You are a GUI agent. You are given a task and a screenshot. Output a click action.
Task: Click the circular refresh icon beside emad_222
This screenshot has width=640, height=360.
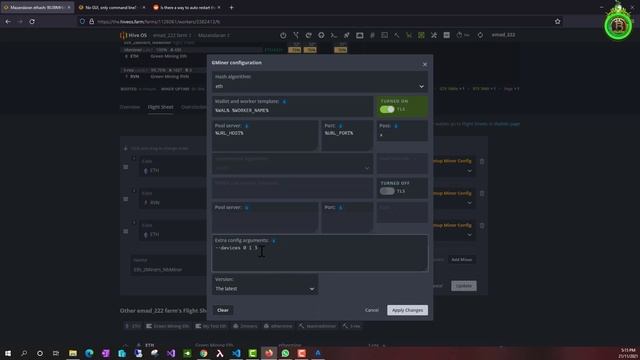[x=480, y=35]
